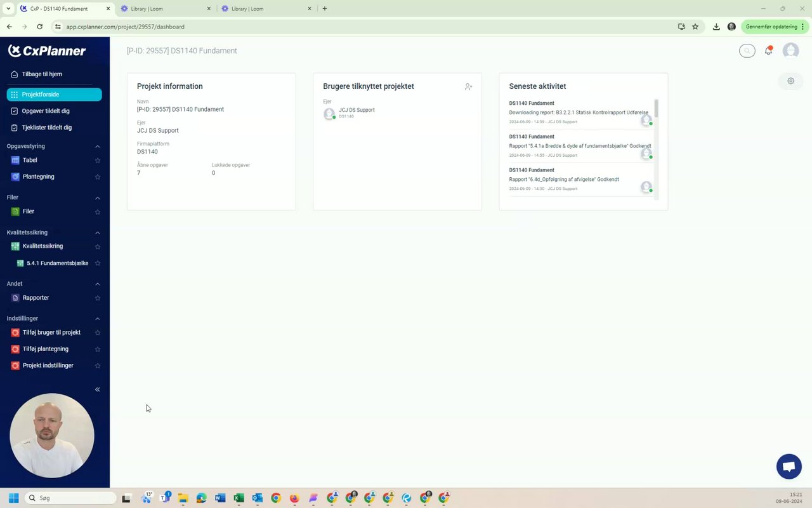Viewport: 812px width, 508px height.
Task: Collapse the Indstillinger section
Action: point(98,318)
